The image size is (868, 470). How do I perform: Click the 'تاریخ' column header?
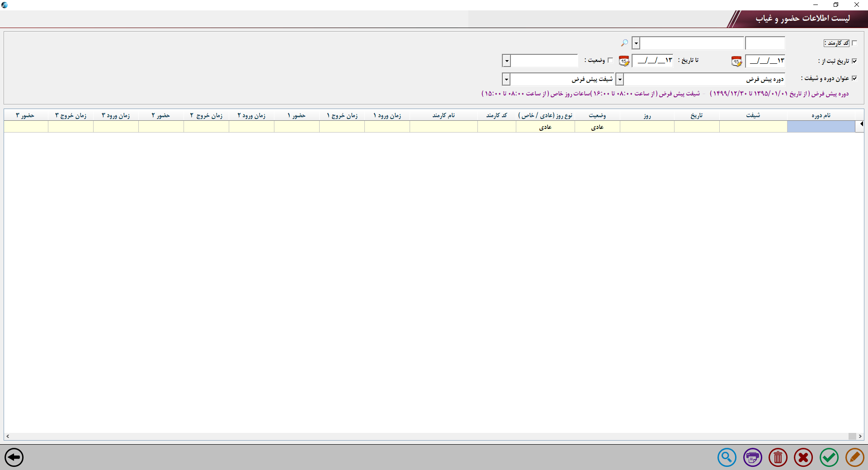click(696, 115)
